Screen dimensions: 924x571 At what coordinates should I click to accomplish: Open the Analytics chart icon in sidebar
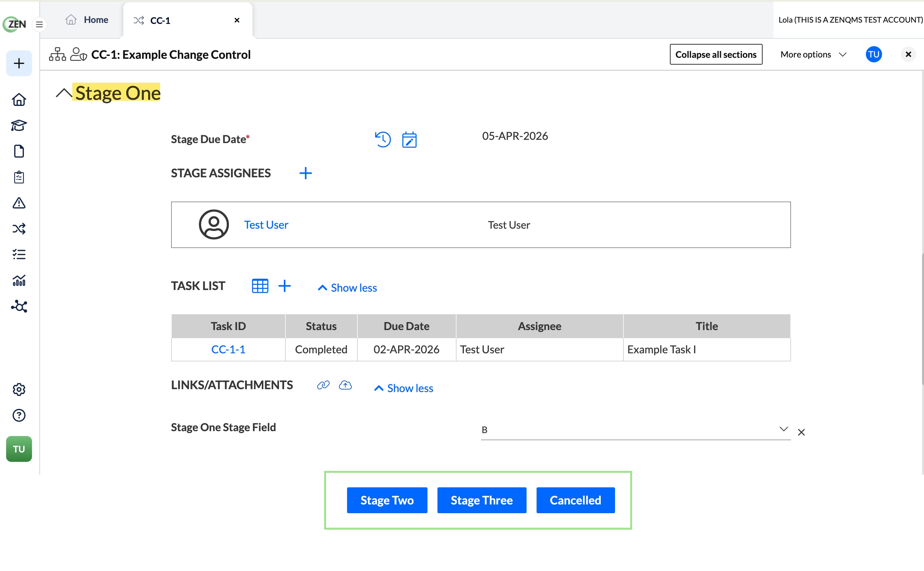click(19, 281)
